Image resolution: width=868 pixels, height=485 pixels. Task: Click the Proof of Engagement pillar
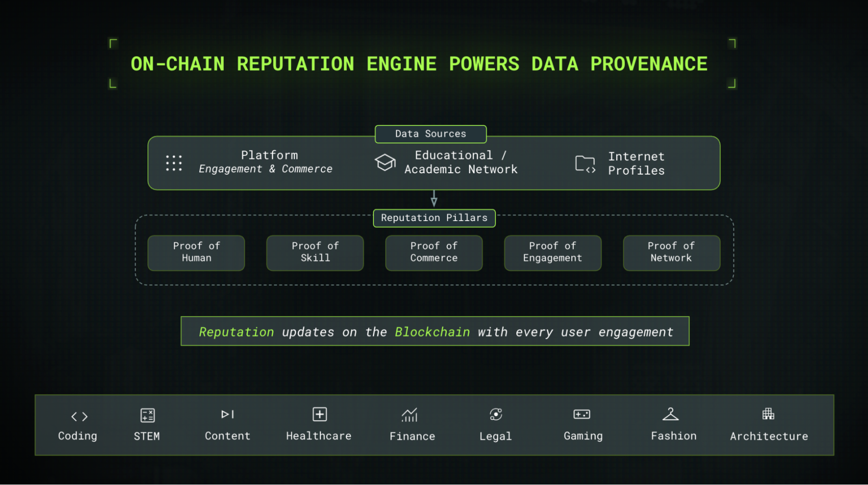tap(552, 252)
